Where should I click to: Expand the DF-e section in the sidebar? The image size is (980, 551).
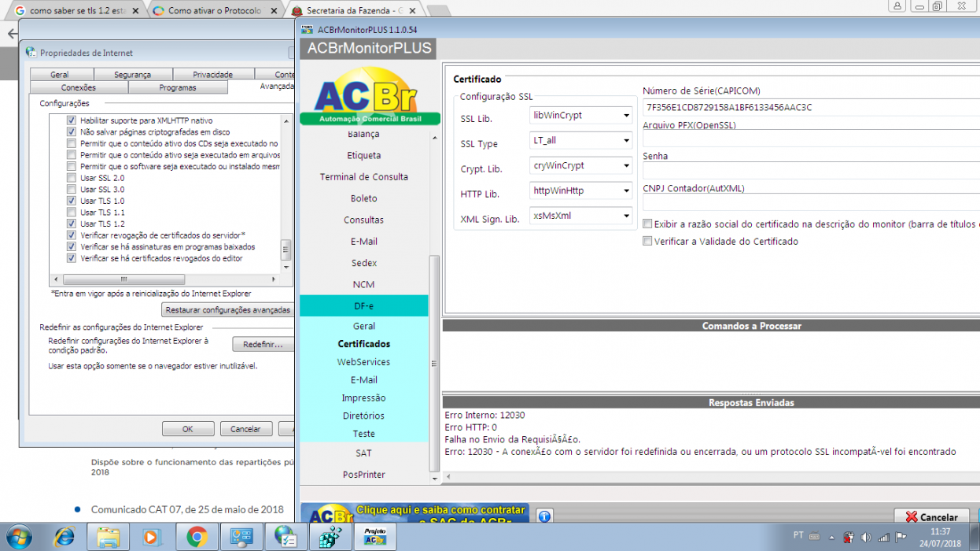click(364, 305)
